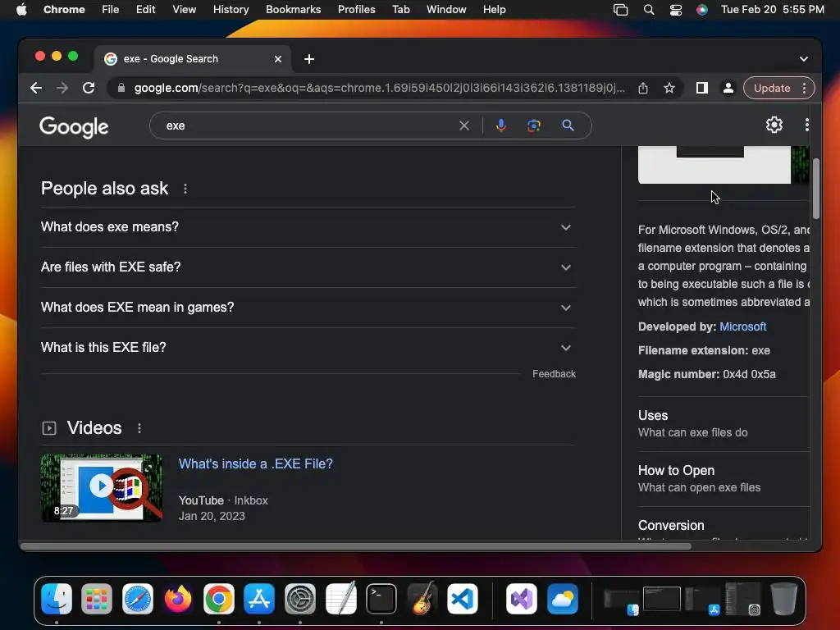Click the URL in the address bar
The image size is (840, 630).
coord(379,88)
